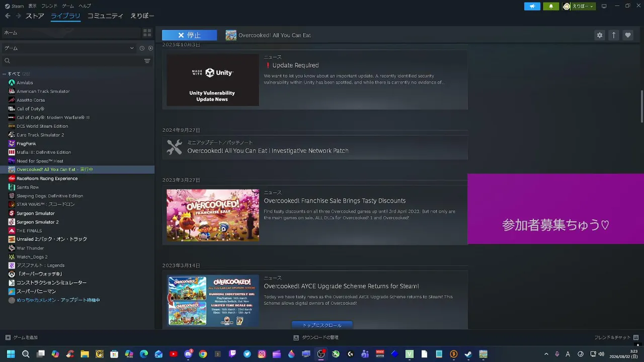This screenshot has width=644, height=362.
Task: Open Franchise Sale Brings Tasty Discounts article
Action: pos(335,201)
